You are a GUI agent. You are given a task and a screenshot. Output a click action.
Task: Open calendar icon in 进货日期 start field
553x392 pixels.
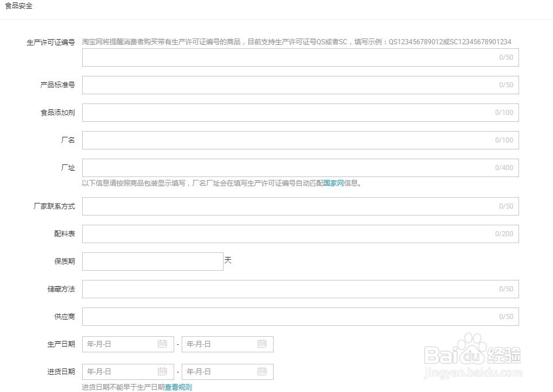click(x=162, y=371)
